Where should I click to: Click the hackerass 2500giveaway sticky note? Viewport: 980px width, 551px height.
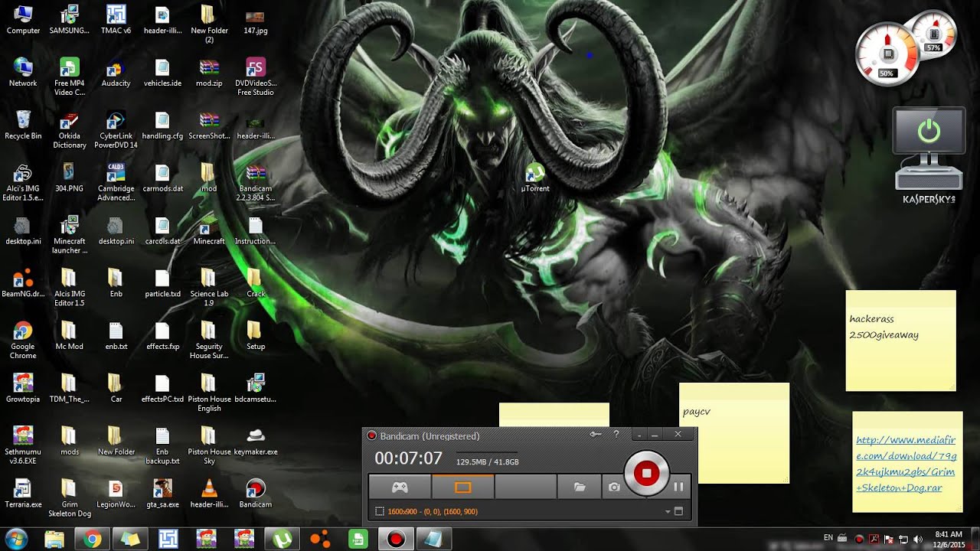click(x=900, y=341)
